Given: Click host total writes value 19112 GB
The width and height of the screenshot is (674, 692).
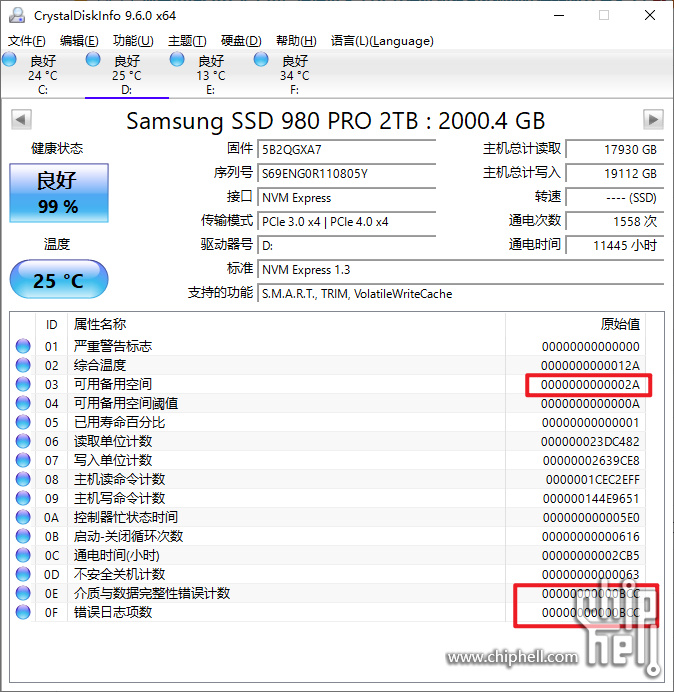Looking at the screenshot, I should (615, 173).
